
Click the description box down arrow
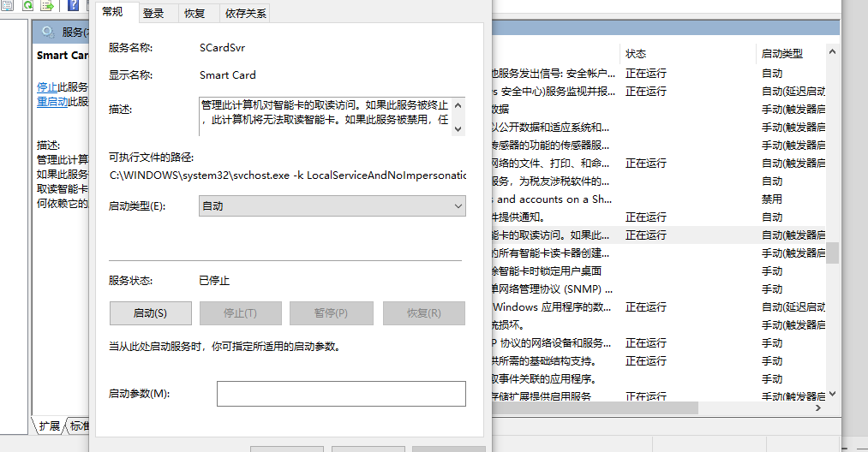point(458,129)
